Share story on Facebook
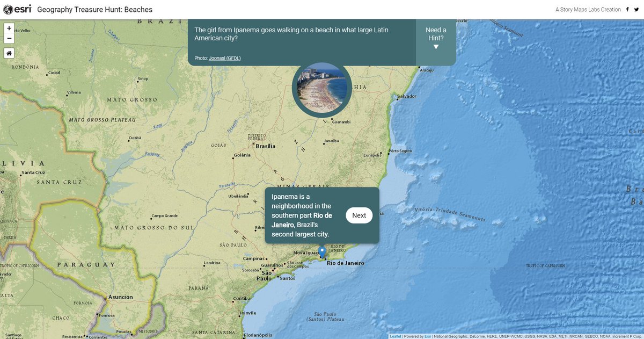The height and width of the screenshot is (339, 644). click(627, 10)
